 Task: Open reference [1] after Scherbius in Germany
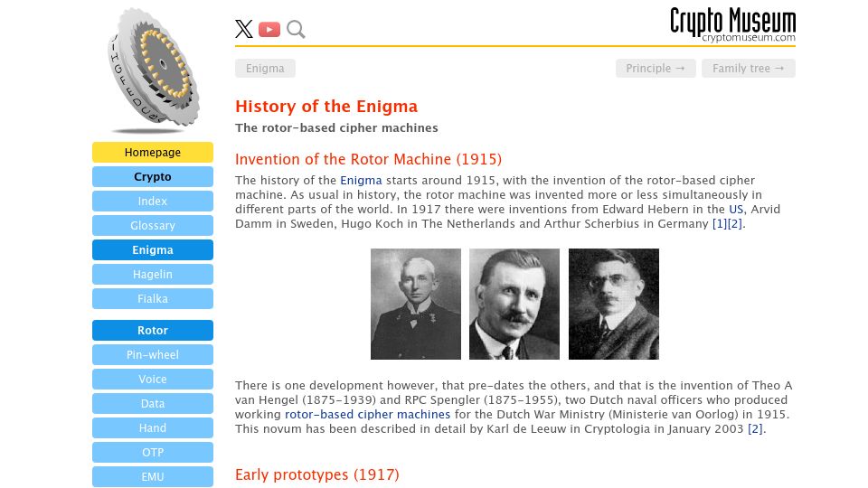[719, 223]
